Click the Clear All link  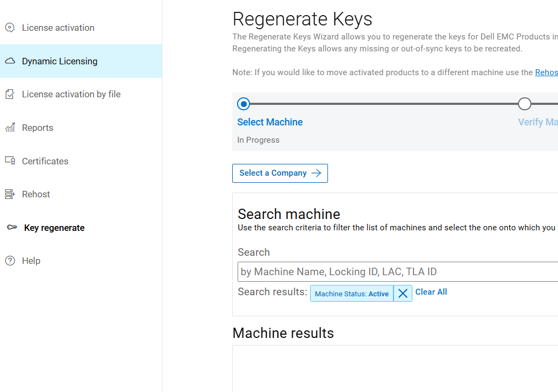[431, 292]
